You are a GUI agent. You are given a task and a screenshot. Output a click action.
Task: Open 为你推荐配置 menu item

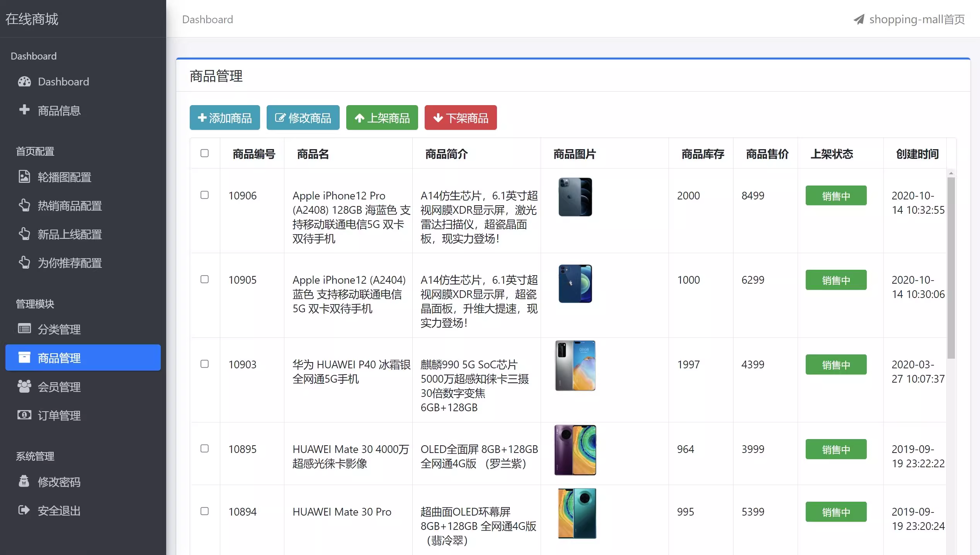point(83,263)
